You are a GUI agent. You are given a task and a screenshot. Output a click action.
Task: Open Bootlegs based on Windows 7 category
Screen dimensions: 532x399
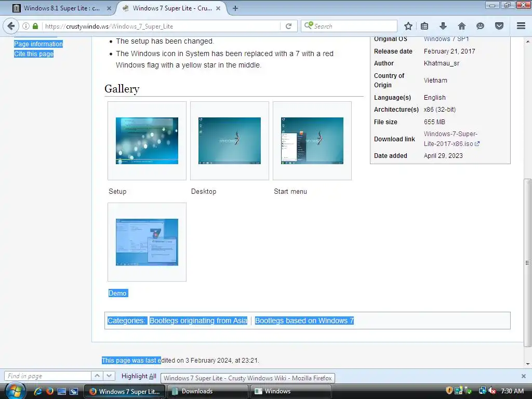pyautogui.click(x=304, y=321)
